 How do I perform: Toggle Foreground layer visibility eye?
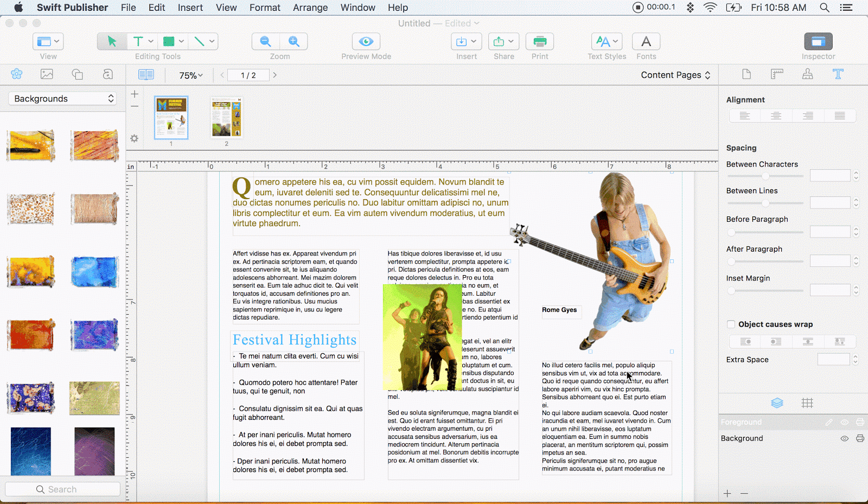click(845, 422)
